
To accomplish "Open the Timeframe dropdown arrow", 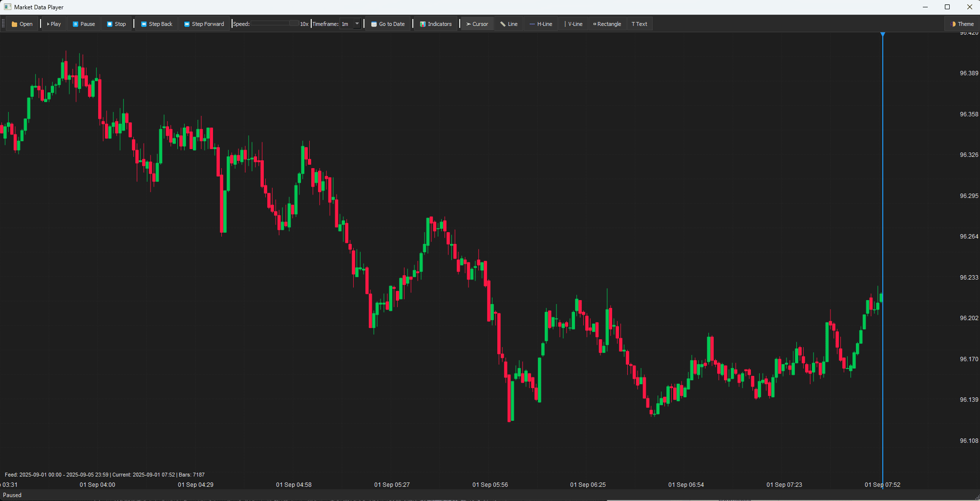I will click(357, 24).
